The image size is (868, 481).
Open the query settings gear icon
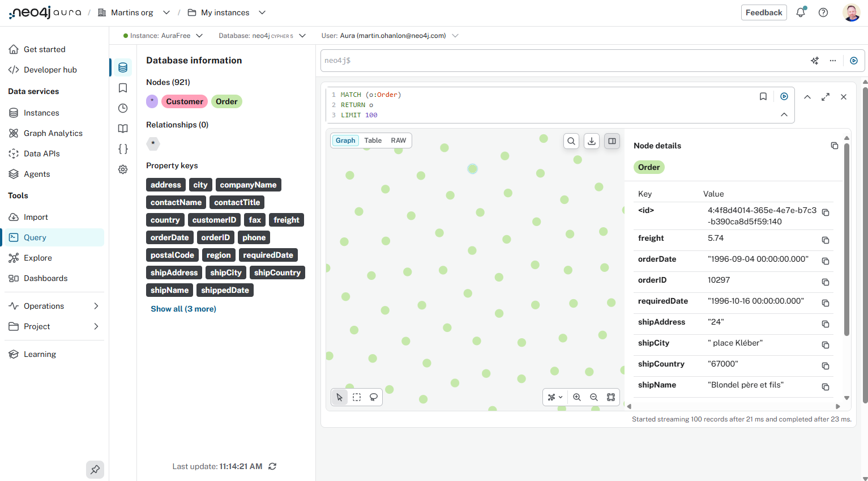122,169
